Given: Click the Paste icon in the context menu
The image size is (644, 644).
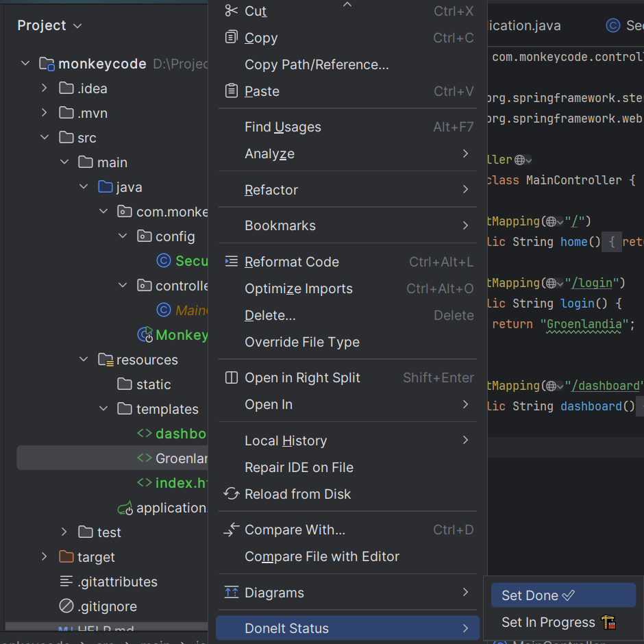Looking at the screenshot, I should pyautogui.click(x=231, y=90).
